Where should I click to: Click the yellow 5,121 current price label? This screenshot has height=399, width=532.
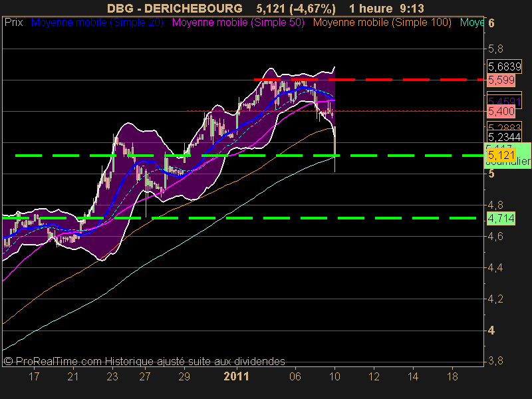pyautogui.click(x=501, y=156)
